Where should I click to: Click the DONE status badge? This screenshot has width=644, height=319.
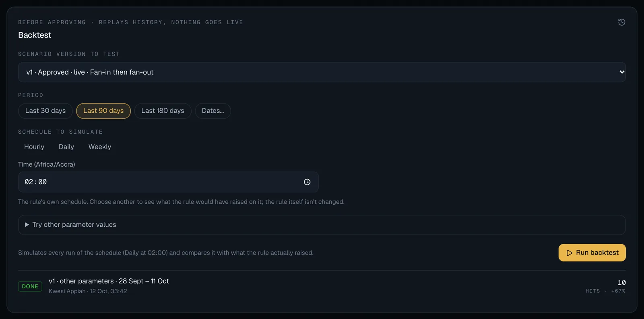point(30,286)
